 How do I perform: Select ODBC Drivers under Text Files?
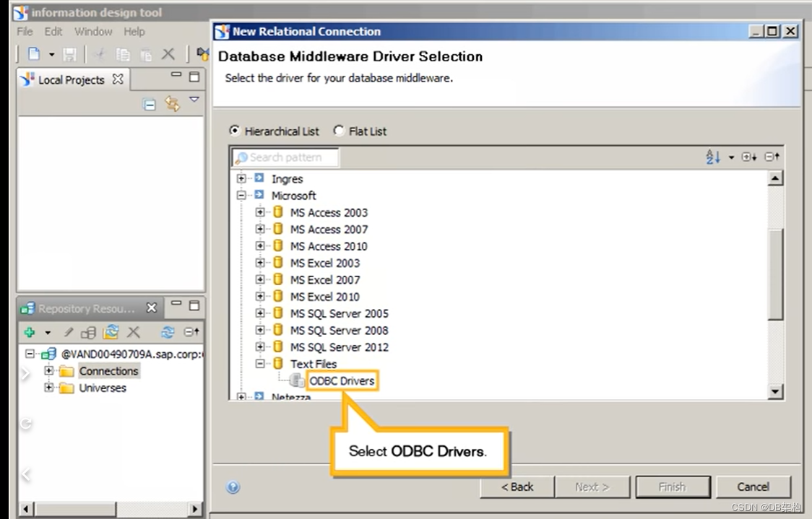pyautogui.click(x=342, y=381)
